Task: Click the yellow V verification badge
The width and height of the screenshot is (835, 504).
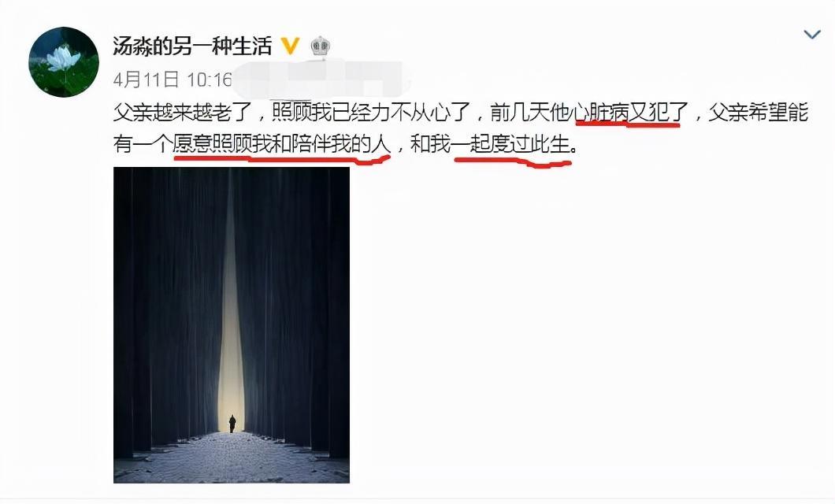Action: coord(290,46)
